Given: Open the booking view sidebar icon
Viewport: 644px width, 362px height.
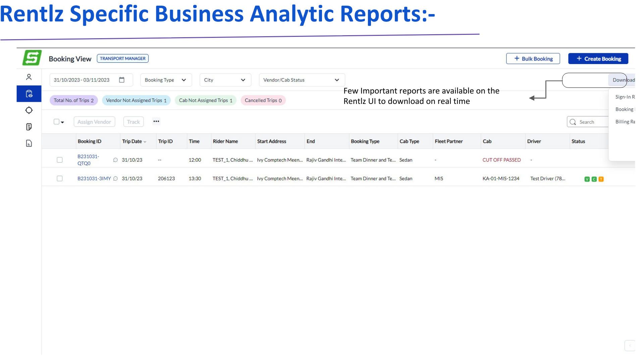Looking at the screenshot, I should point(29,94).
